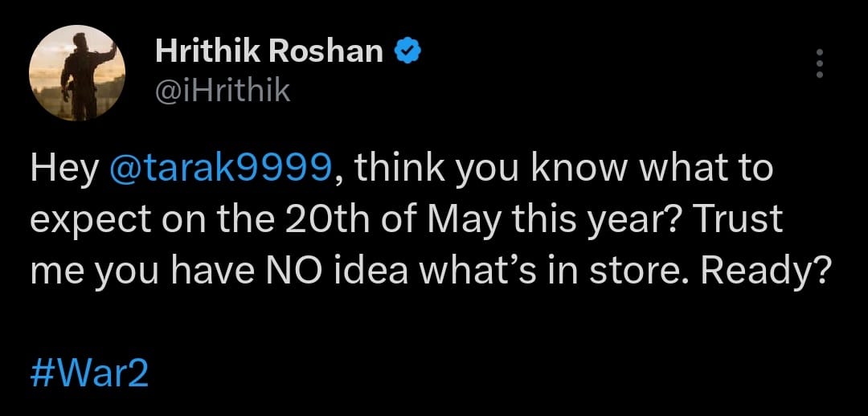Click the display name Hrithik Roshan
This screenshot has height=416, width=868.
(268, 51)
